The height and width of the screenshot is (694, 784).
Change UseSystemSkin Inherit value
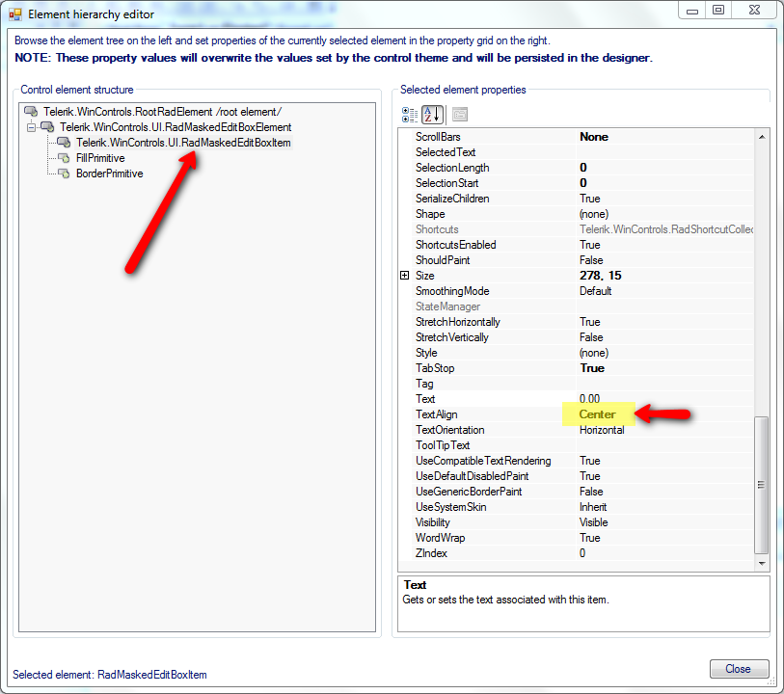click(665, 507)
